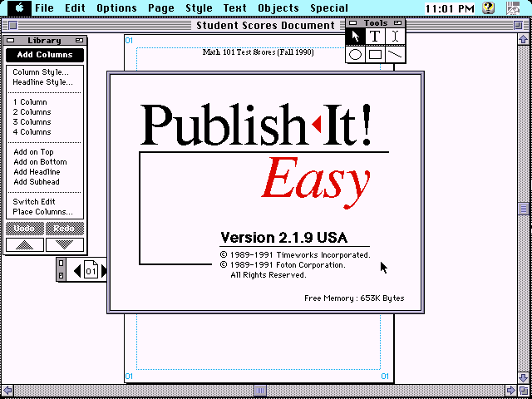532x399 pixels.
Task: Click the Library up arrow button
Action: [x=25, y=245]
